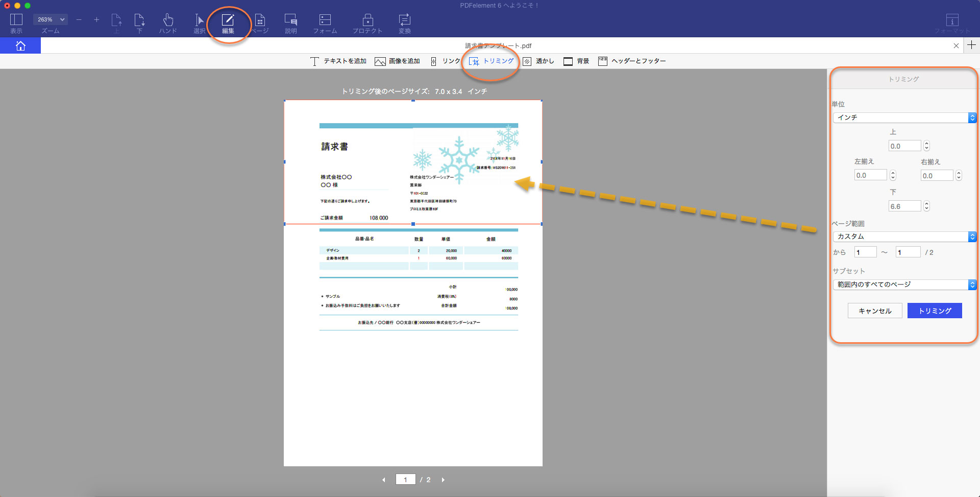
Task: Go to the home tab
Action: 20,45
